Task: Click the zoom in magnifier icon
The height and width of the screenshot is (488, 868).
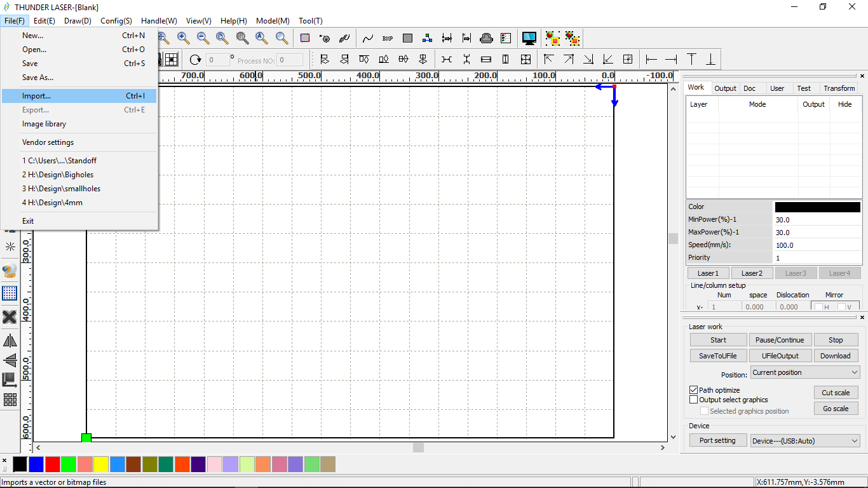Action: point(183,38)
